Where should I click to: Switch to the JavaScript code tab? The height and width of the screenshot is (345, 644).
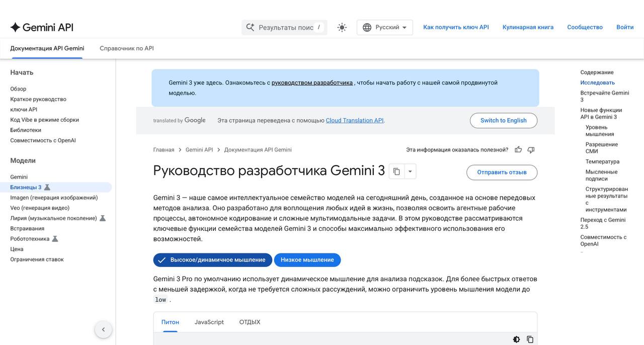[x=209, y=322]
